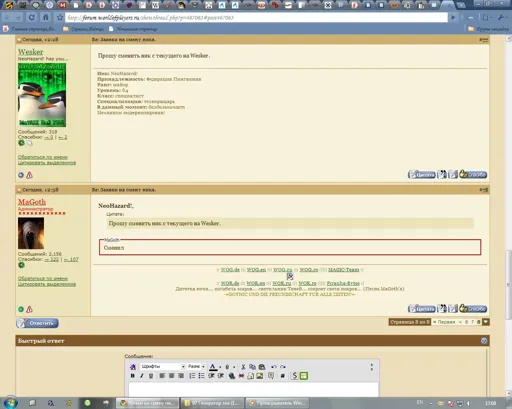The width and height of the screenshot is (512, 409).
Task: Apply strikethrough formatting
Action: 294,376
